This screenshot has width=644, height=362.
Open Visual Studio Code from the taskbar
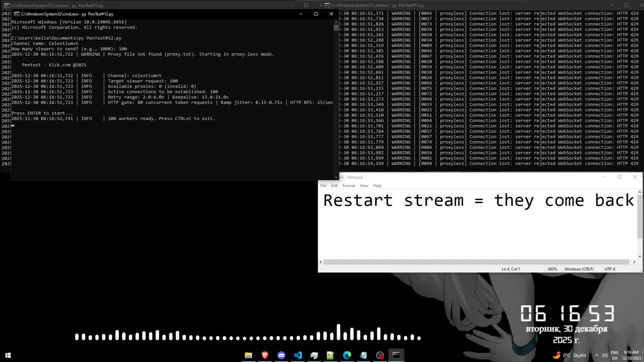tap(298, 355)
